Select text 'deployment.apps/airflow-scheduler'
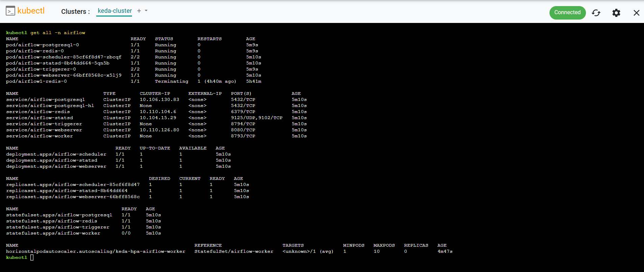Viewport: 644px width, 272px height. click(x=56, y=154)
